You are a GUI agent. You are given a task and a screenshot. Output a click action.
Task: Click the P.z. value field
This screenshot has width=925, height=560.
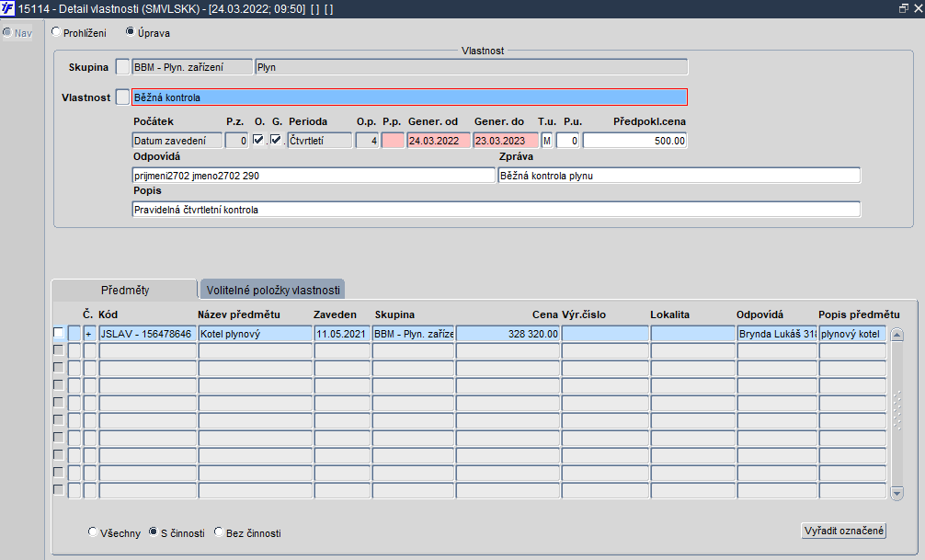(x=236, y=141)
